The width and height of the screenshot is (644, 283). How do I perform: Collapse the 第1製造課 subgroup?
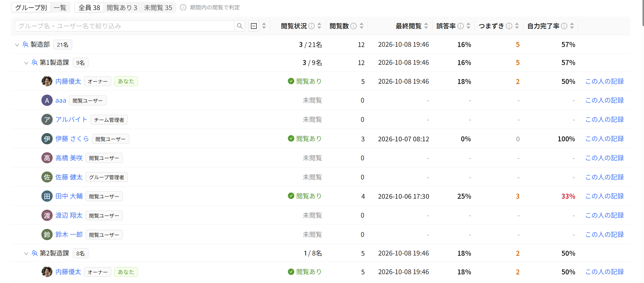(26, 63)
